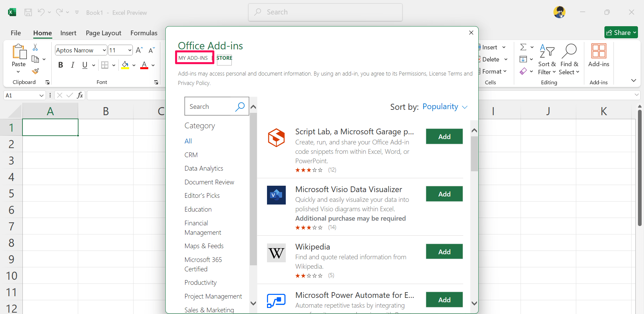644x314 pixels.
Task: Expand the formula bar chevron
Action: click(x=637, y=95)
